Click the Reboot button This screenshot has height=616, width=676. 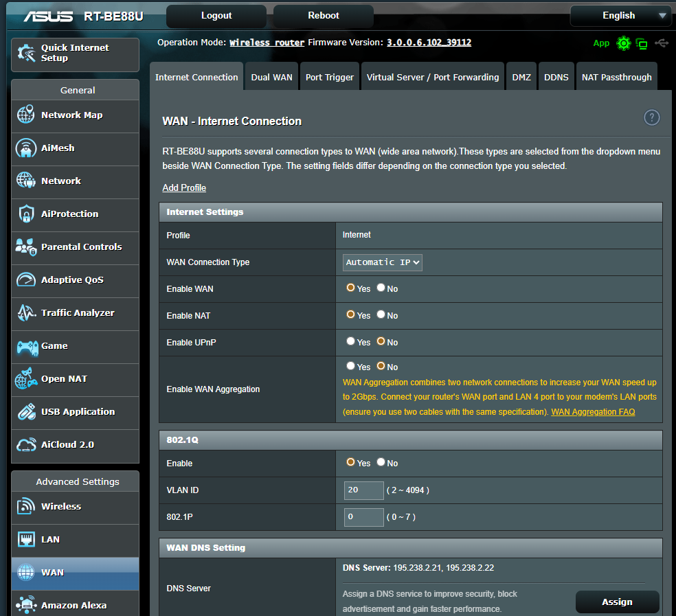(324, 16)
